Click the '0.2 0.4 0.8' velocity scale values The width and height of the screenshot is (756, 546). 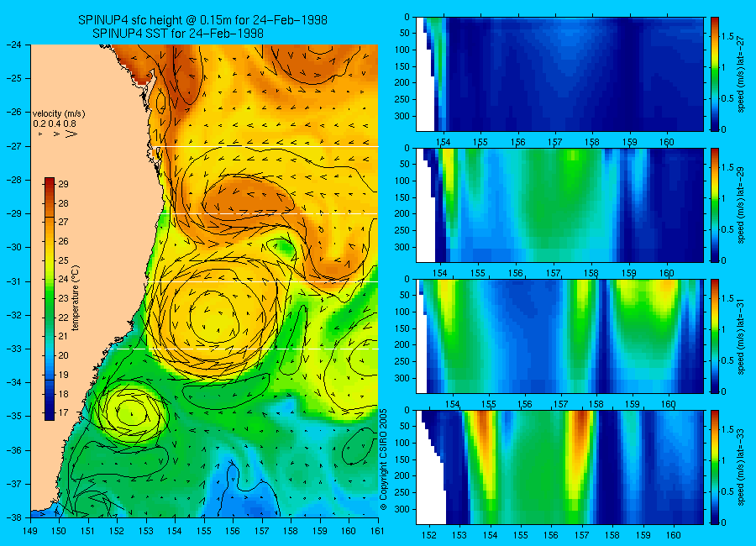[55, 123]
